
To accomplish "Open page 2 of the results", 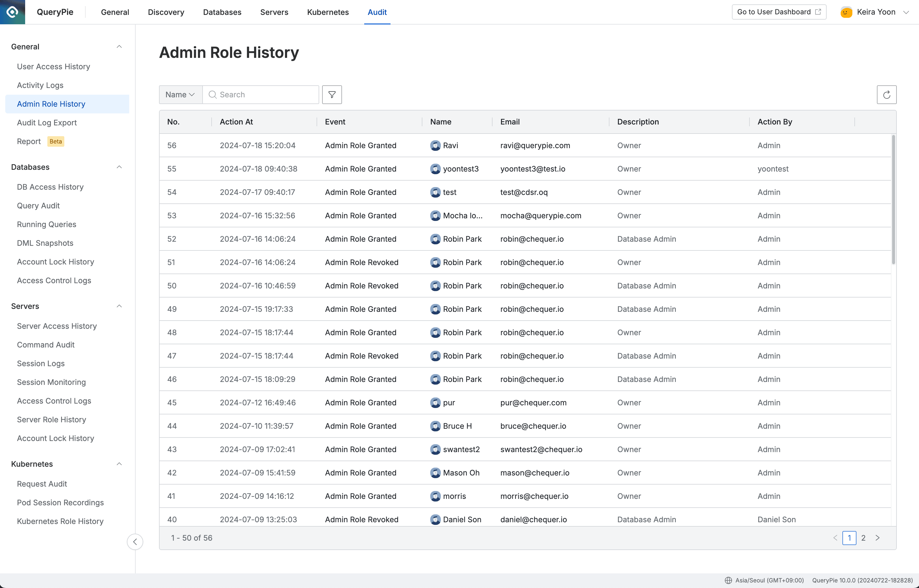I will pyautogui.click(x=864, y=538).
